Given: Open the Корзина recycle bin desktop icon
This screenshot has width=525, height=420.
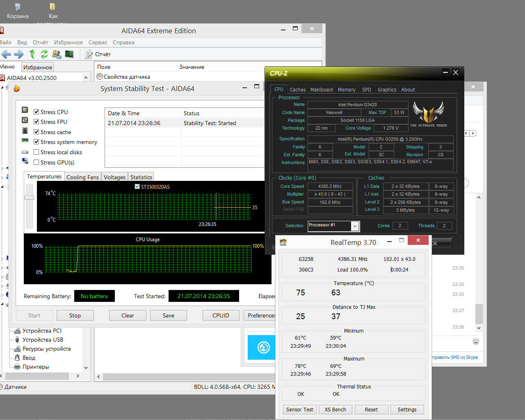Looking at the screenshot, I should (18, 11).
